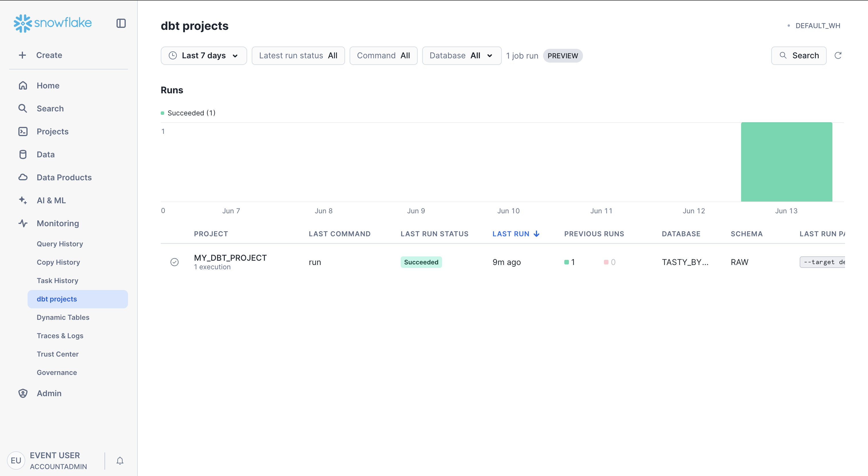Open notifications bell icon
The width and height of the screenshot is (868, 476).
click(120, 460)
